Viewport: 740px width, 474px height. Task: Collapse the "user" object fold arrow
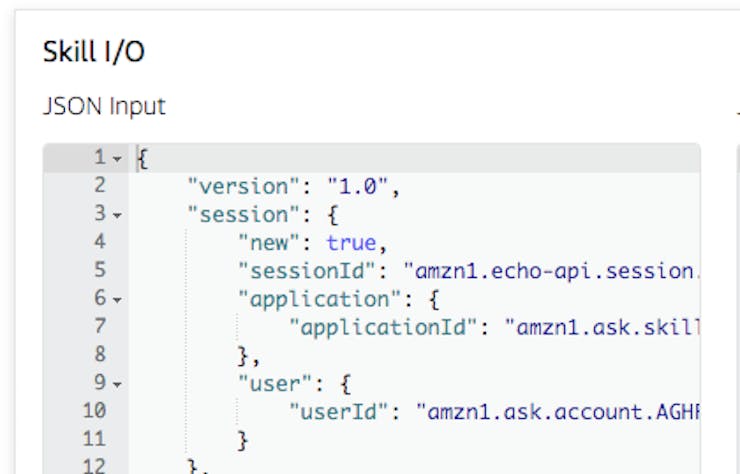[x=117, y=384]
